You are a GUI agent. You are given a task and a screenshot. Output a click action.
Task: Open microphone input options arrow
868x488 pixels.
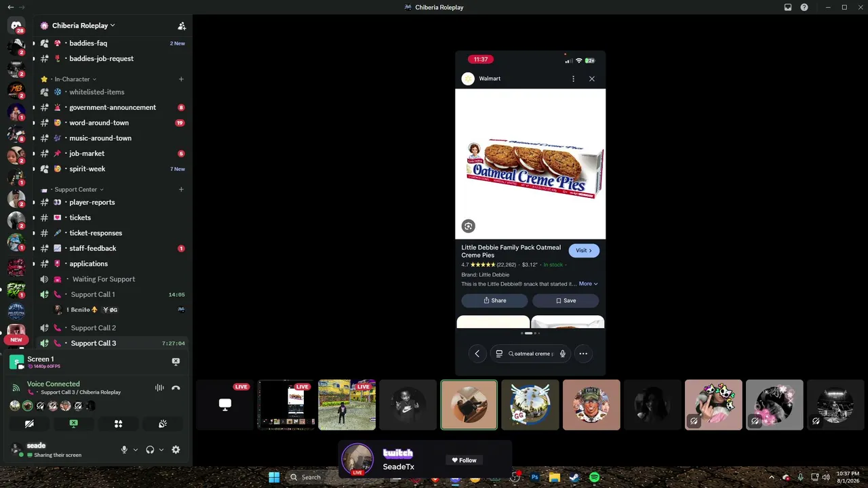pos(136,449)
